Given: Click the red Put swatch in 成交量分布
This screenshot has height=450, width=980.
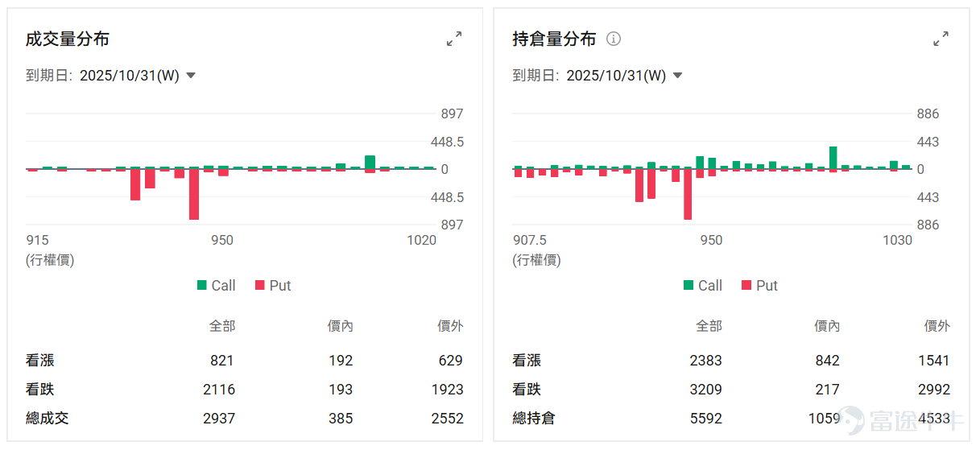Looking at the screenshot, I should click(x=259, y=285).
